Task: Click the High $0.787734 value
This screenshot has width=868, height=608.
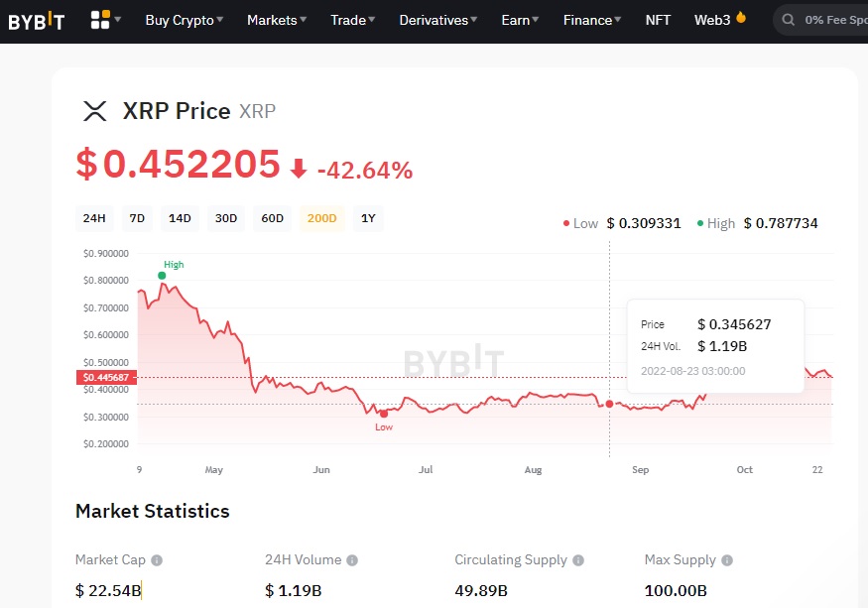Action: tap(781, 223)
